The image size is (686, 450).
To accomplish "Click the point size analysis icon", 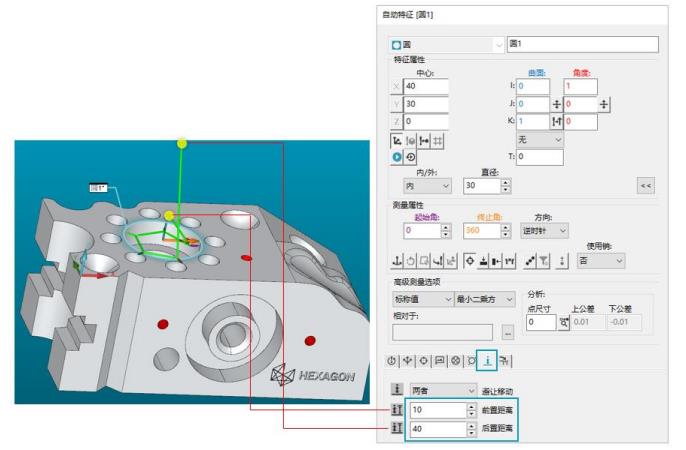I will click(564, 324).
